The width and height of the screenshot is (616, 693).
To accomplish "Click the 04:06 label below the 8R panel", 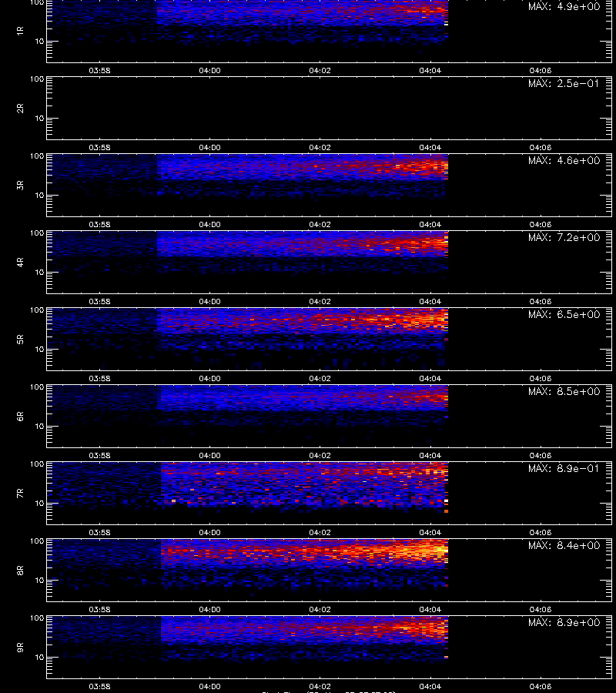I will (540, 610).
